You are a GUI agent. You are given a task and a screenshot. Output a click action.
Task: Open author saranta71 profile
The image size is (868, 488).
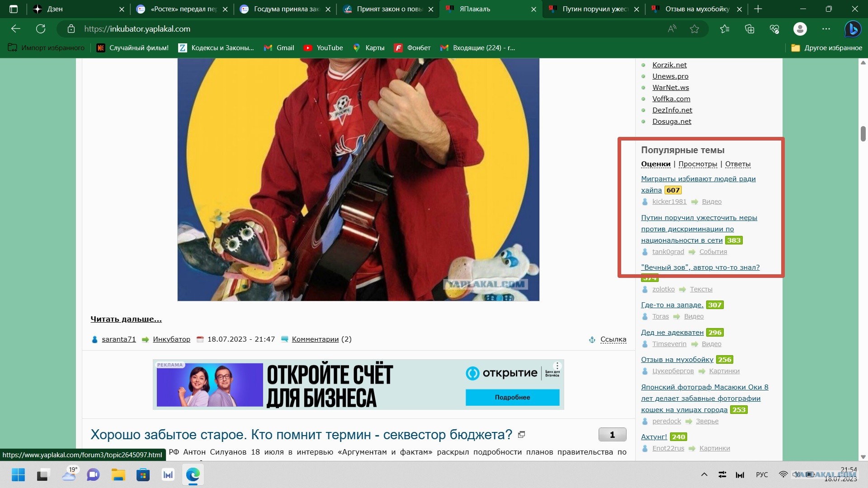coord(119,339)
